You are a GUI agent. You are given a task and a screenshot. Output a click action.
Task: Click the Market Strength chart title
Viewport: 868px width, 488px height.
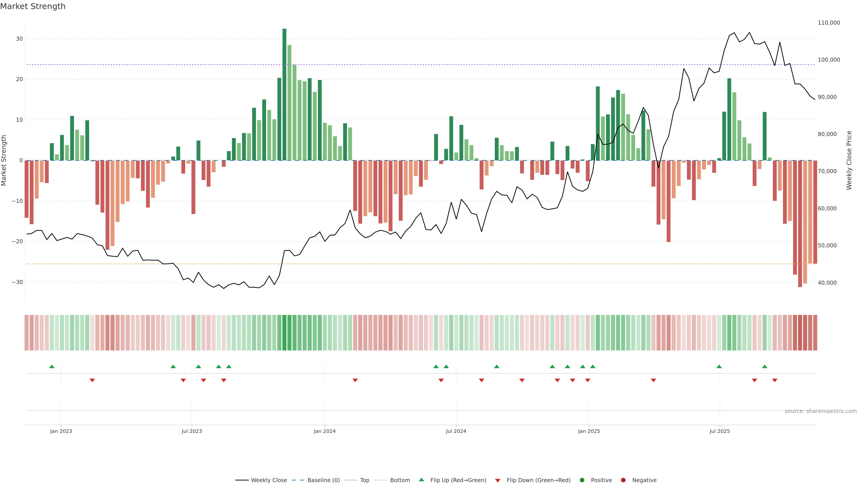[x=33, y=6]
